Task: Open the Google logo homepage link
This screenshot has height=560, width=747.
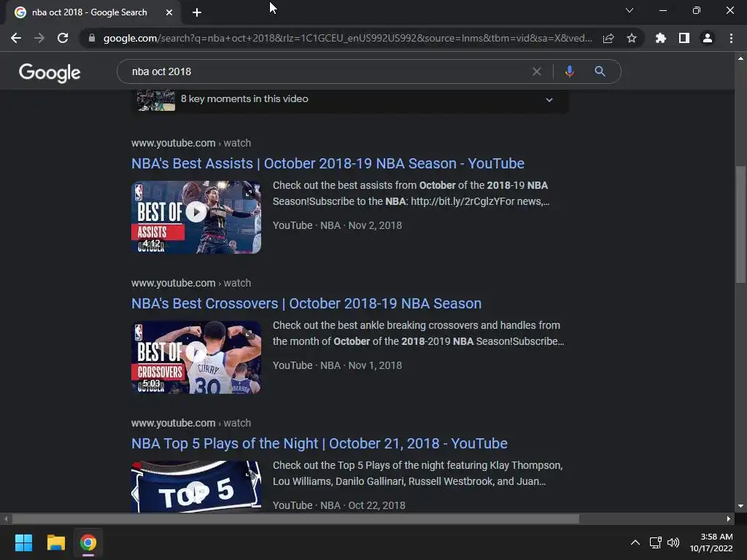Action: [50, 72]
